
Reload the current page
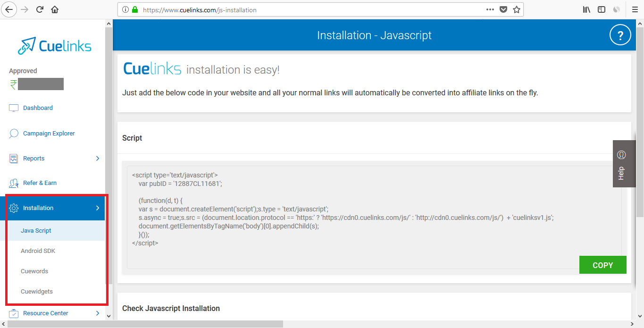coord(40,9)
